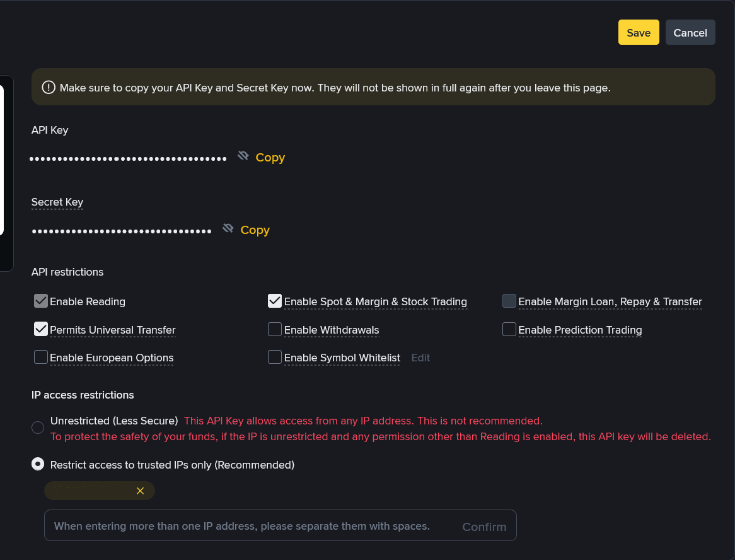The height and width of the screenshot is (560, 735).
Task: Select Restrict access to trusted IPs only
Action: pos(37,464)
